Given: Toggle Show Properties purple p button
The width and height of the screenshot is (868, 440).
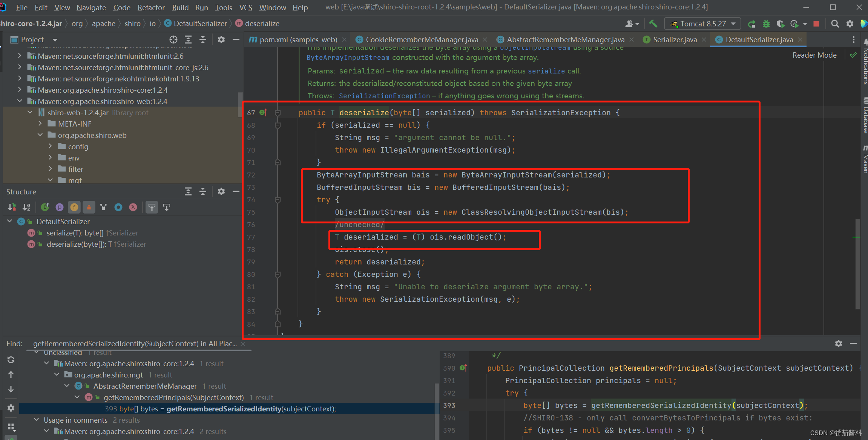Looking at the screenshot, I should click(60, 207).
